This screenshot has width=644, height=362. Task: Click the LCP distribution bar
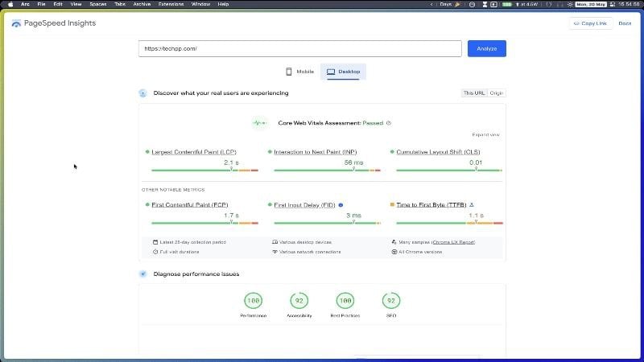tap(204, 170)
